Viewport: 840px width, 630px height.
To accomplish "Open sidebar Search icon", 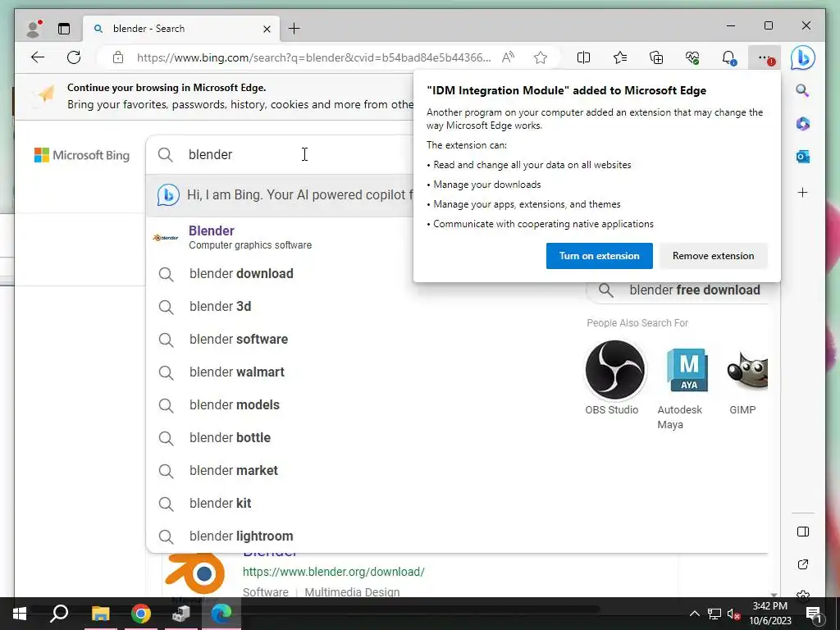I will tap(802, 90).
